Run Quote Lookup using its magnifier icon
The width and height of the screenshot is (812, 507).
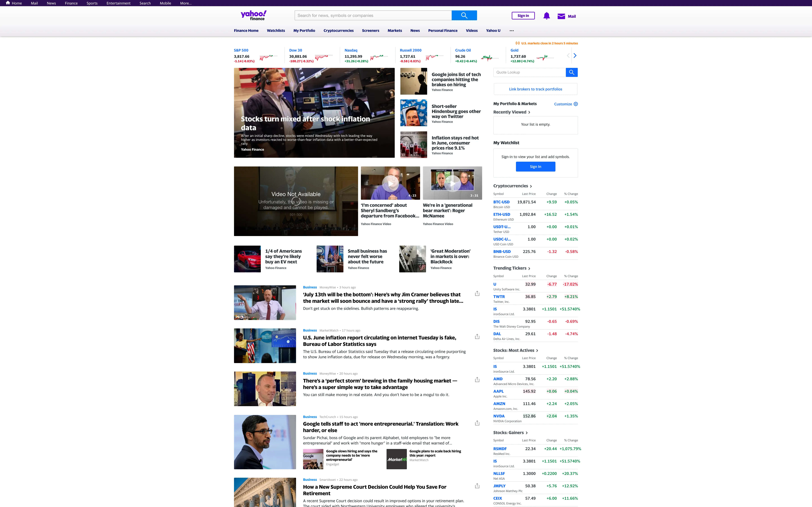coord(571,72)
